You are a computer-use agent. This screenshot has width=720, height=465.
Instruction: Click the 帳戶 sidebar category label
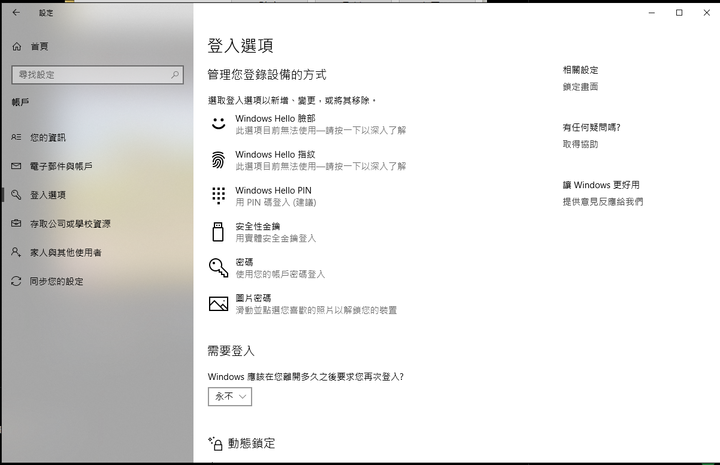20,102
